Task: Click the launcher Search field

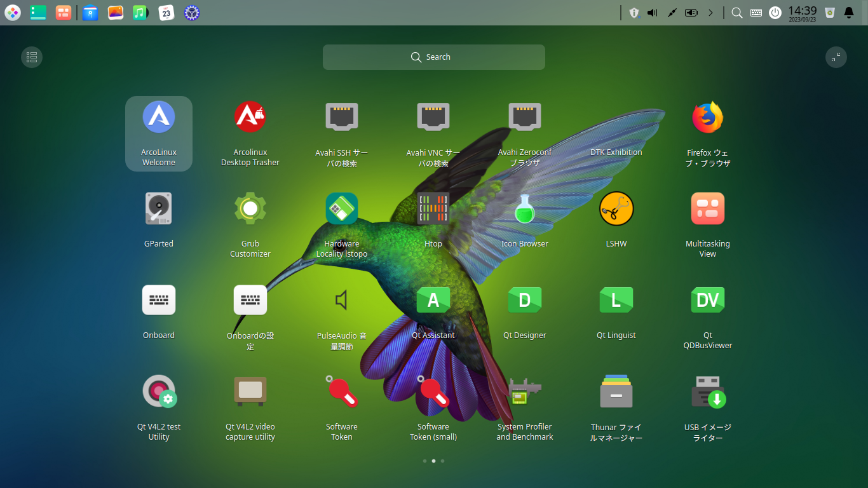Action: point(434,57)
